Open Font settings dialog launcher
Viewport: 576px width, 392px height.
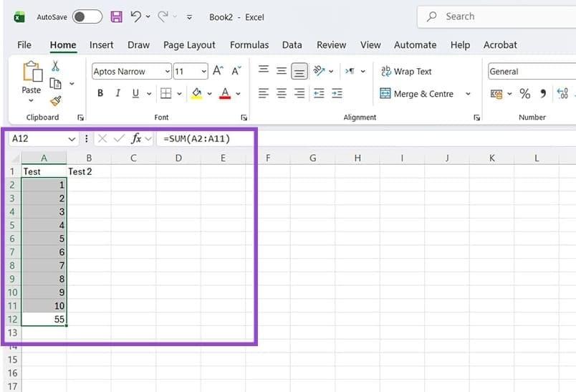[244, 118]
